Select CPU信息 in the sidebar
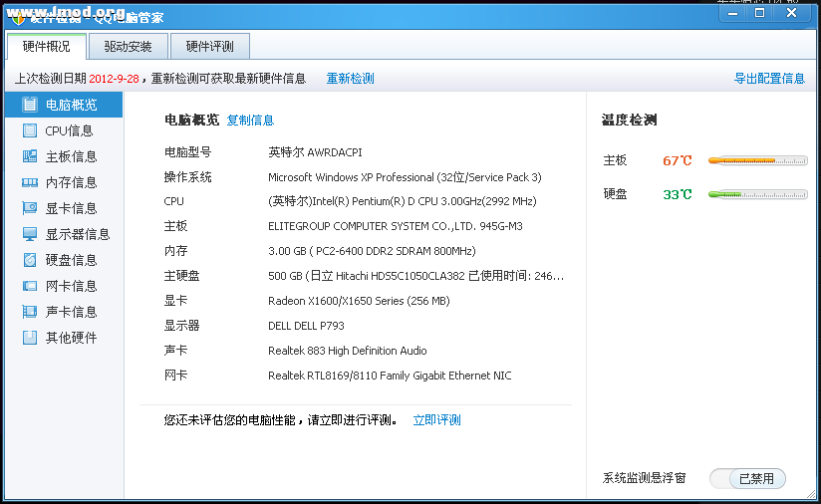Viewport: 821px width, 504px height. coord(64,130)
